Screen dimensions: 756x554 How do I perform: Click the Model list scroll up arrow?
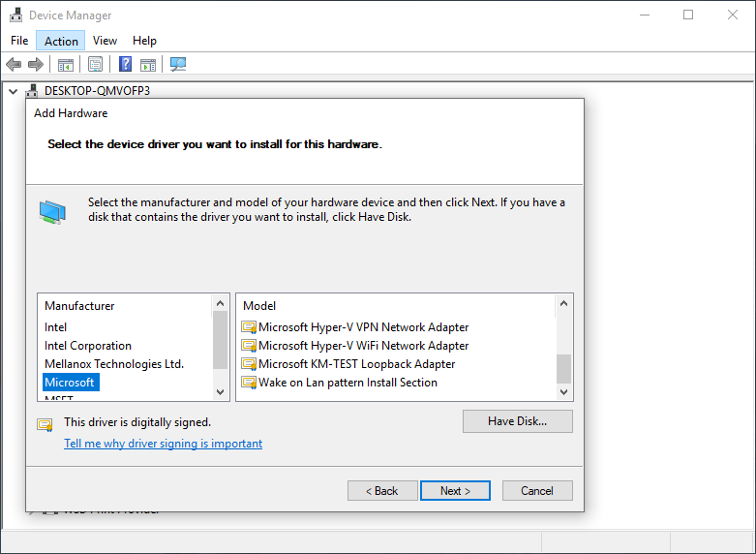(562, 303)
